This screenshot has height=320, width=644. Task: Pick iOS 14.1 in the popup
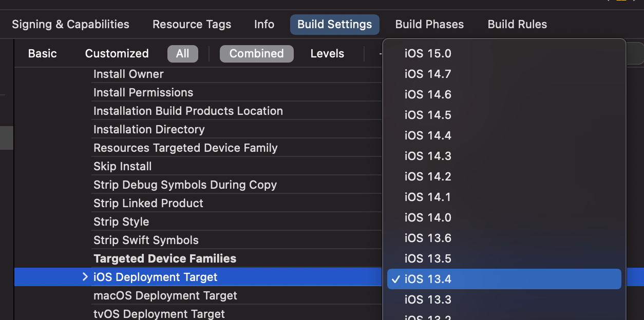[x=504, y=197]
